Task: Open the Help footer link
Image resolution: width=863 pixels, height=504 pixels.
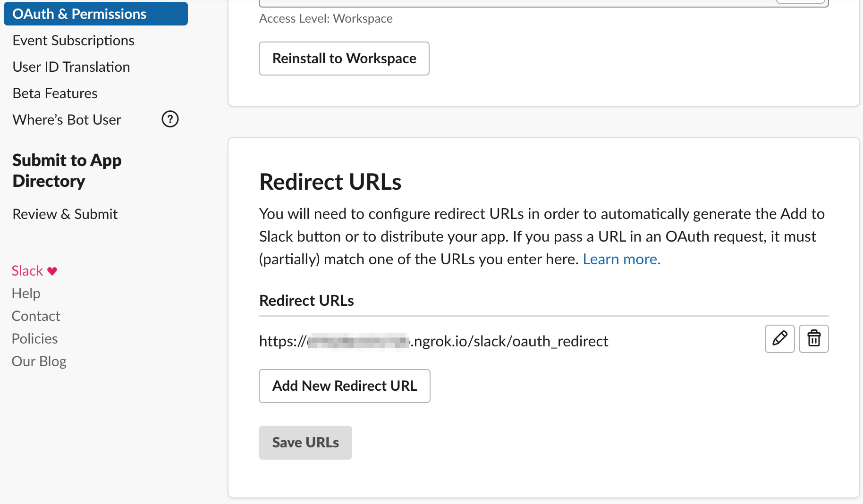Action: (26, 294)
